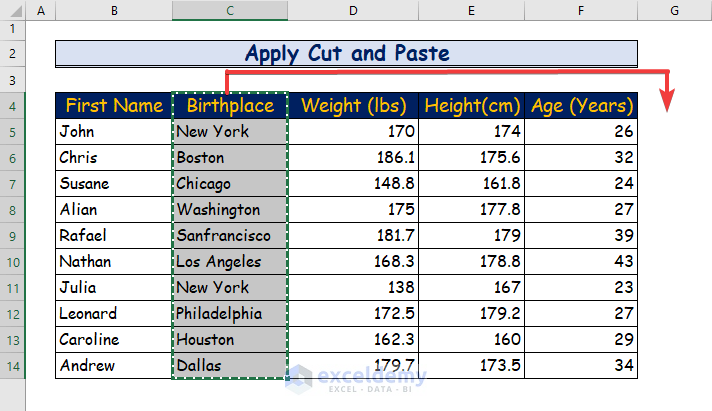
Task: Click the Apply Cut and Paste title cell
Action: click(346, 54)
